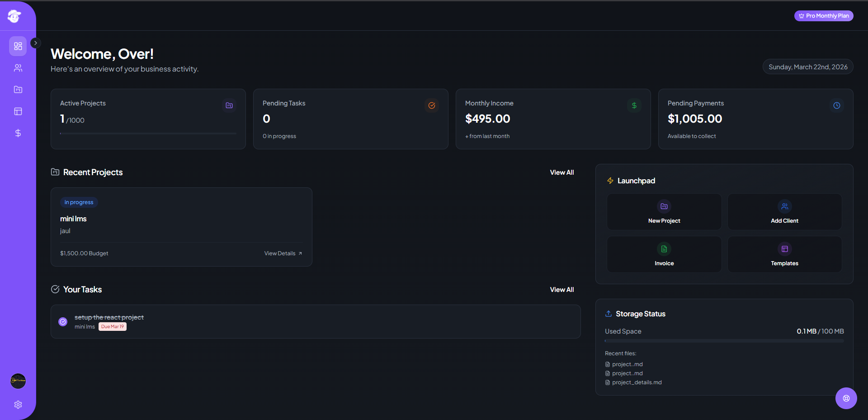Click the setup the react project task title
The width and height of the screenshot is (868, 420).
click(109, 317)
